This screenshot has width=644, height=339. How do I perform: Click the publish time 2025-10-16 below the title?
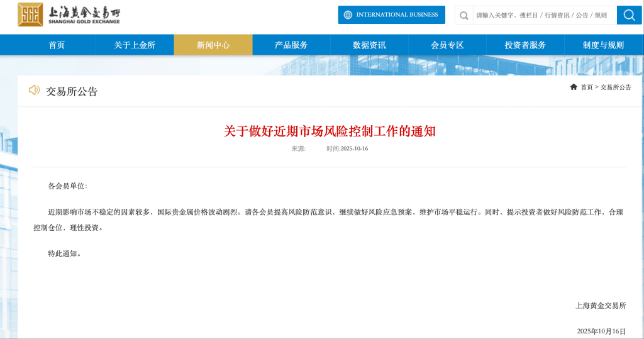[x=347, y=148]
